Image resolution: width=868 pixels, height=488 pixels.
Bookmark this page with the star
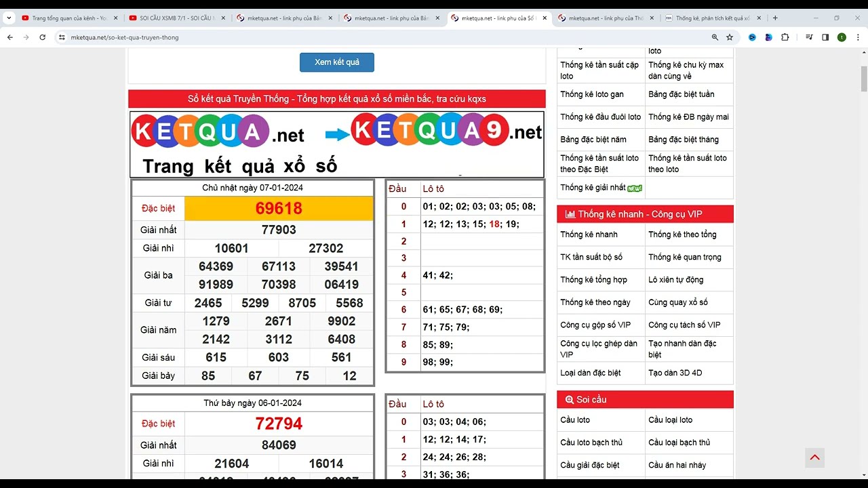click(x=730, y=37)
